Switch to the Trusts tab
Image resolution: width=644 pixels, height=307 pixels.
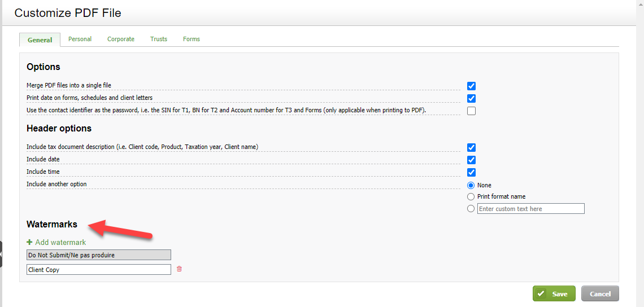(x=159, y=39)
